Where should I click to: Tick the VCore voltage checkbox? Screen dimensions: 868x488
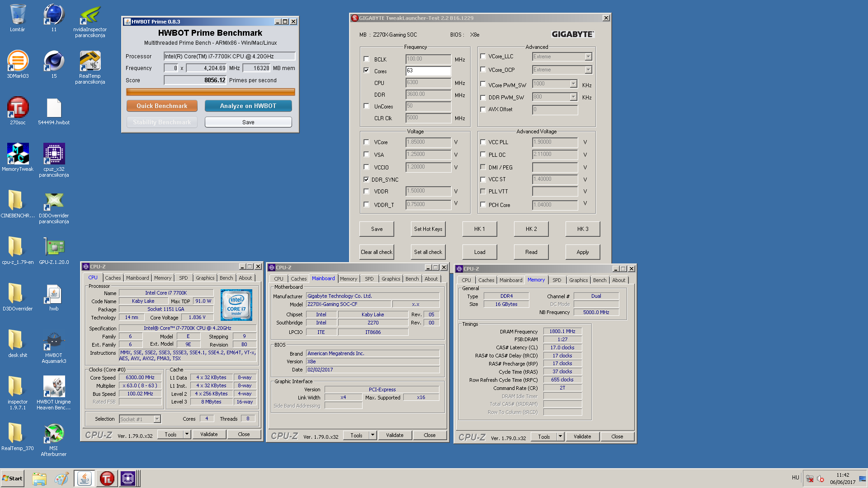[x=366, y=142]
